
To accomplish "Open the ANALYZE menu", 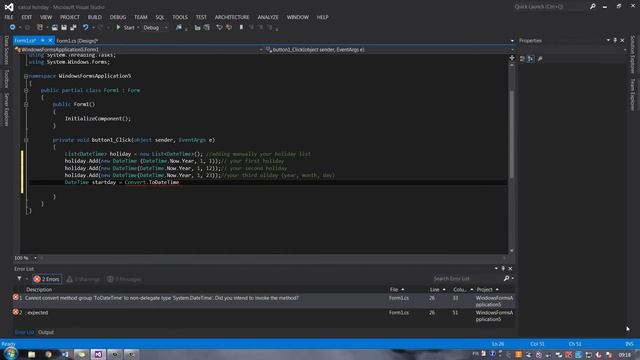I will point(268,17).
